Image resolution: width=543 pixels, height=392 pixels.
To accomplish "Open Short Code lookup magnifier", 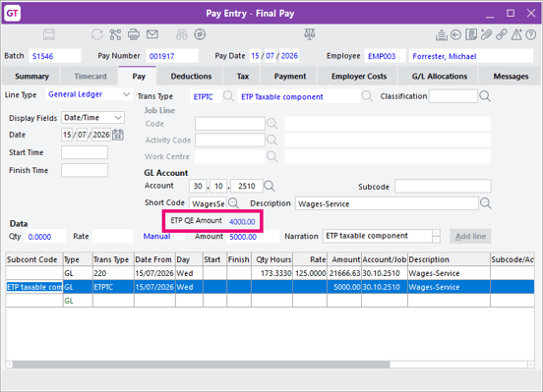I will (x=233, y=202).
